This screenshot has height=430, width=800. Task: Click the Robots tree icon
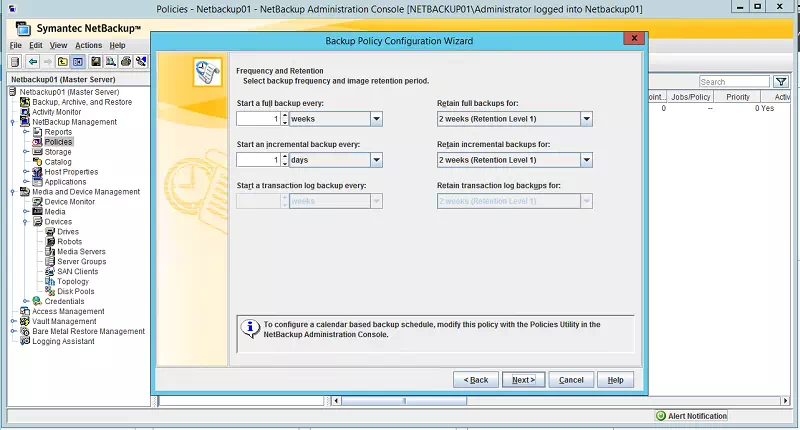(x=50, y=241)
